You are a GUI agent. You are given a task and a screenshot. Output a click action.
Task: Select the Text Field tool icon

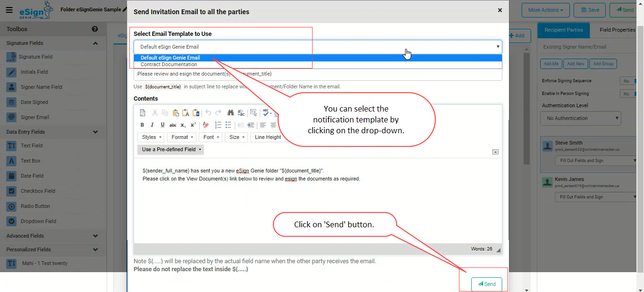click(x=11, y=146)
